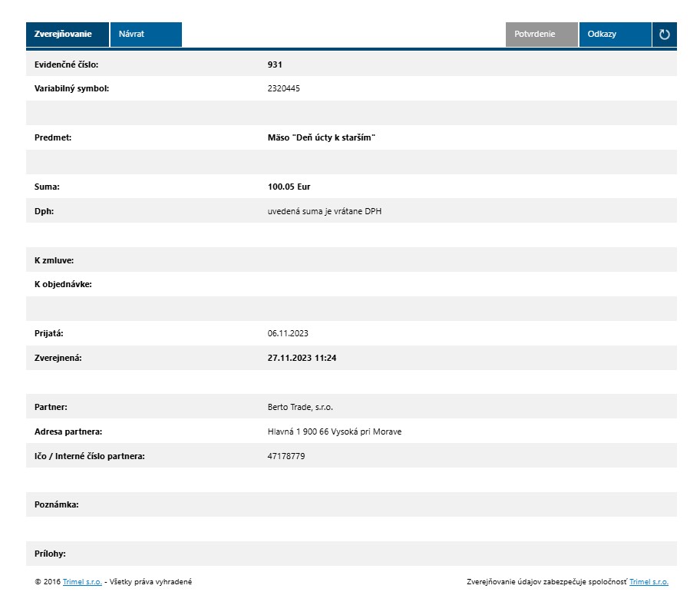Screen dimensions: 700x615
Task: Click the amount 100.05 Eur
Action: coord(289,187)
